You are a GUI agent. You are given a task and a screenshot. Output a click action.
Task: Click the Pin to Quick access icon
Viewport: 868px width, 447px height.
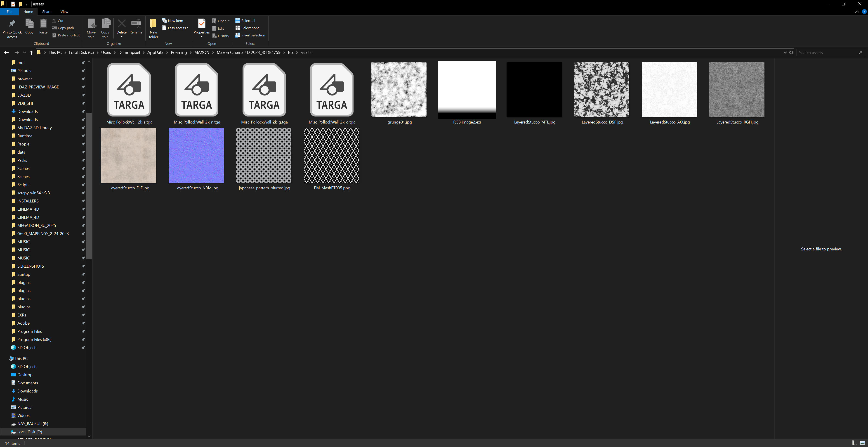pyautogui.click(x=12, y=24)
